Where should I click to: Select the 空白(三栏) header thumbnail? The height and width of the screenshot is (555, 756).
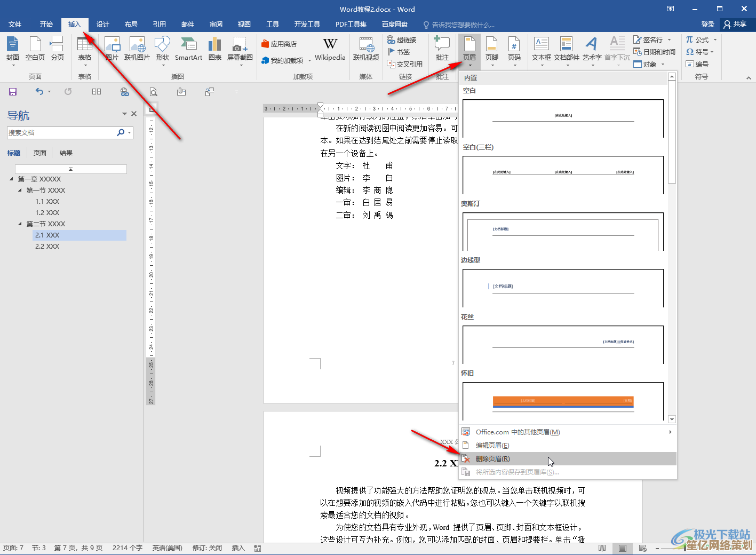pyautogui.click(x=563, y=175)
